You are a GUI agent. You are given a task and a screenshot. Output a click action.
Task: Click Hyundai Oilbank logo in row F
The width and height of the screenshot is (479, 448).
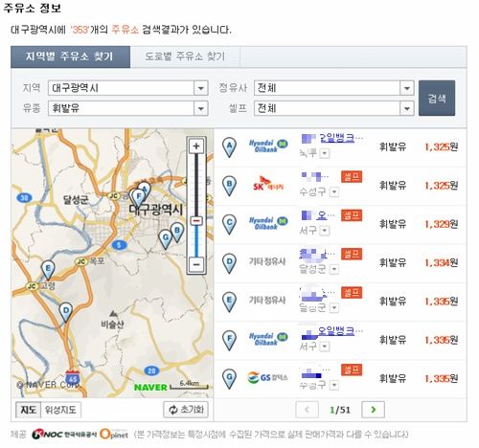(268, 339)
